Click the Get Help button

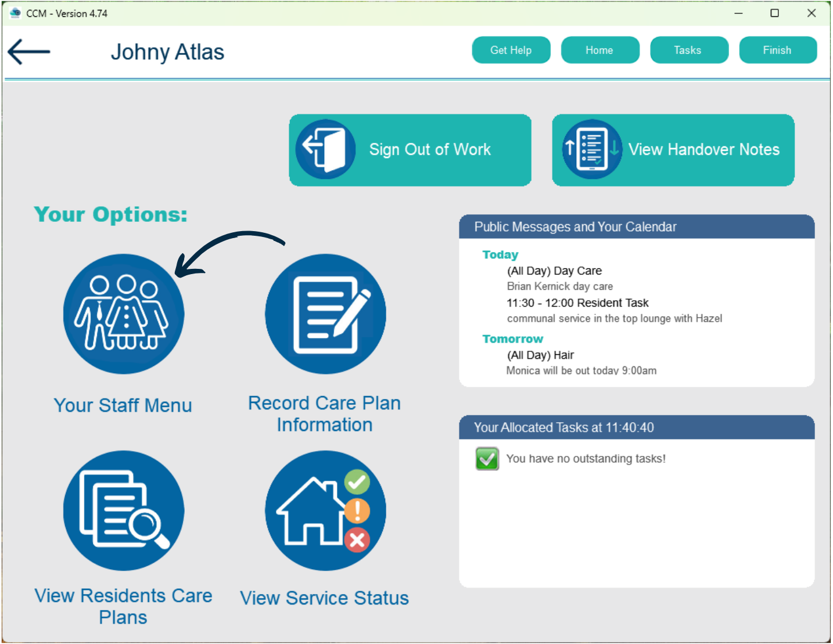click(511, 50)
